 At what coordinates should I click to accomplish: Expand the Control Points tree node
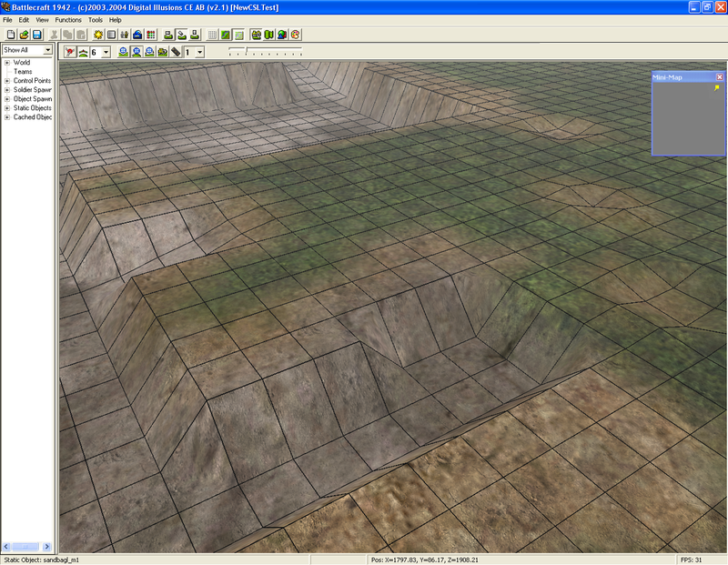[x=7, y=81]
